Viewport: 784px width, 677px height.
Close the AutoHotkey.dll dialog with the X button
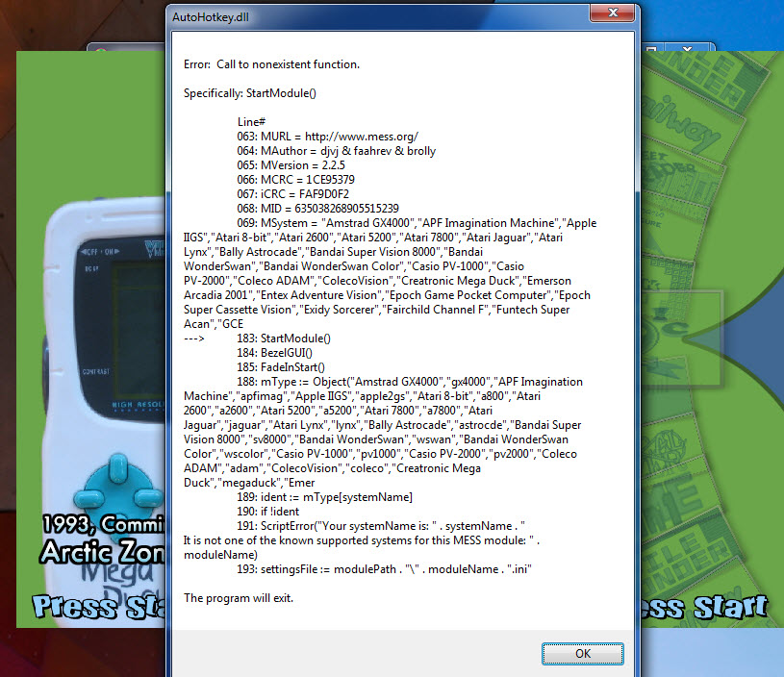pos(613,13)
